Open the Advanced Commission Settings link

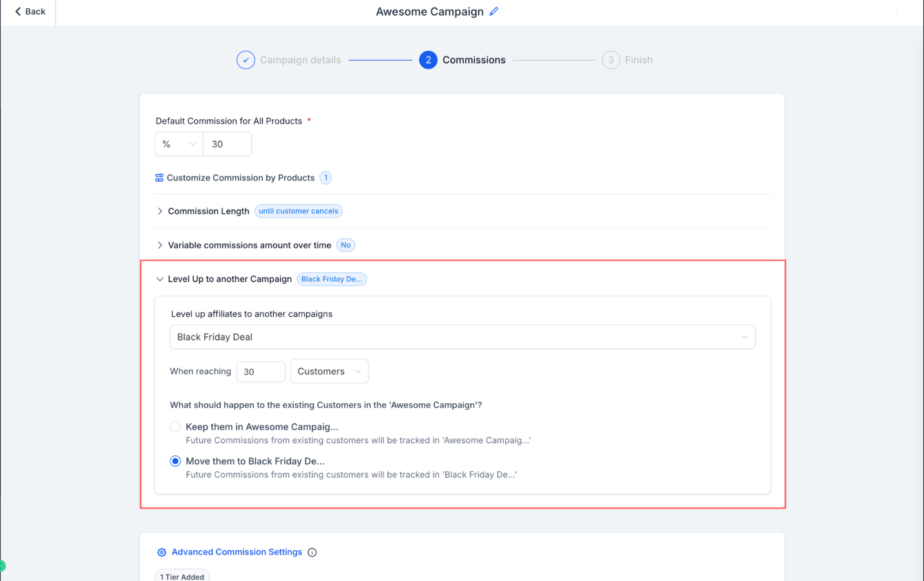[x=236, y=552]
